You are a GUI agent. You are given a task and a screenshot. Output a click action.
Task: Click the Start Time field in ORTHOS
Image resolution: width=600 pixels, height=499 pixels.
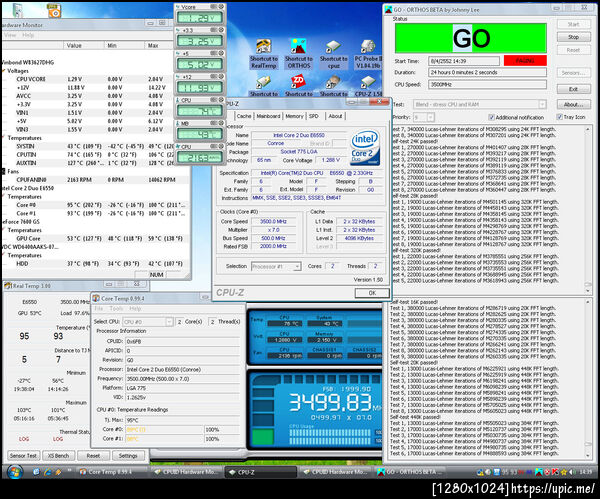point(464,61)
